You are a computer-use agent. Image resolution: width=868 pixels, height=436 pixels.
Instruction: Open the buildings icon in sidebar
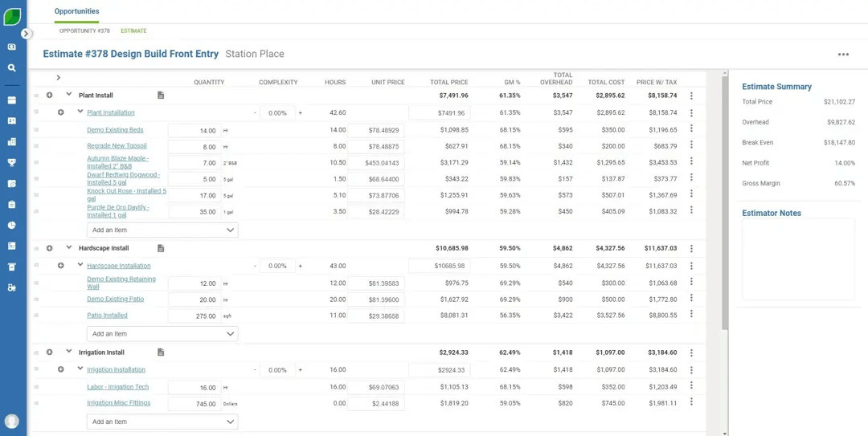11,141
